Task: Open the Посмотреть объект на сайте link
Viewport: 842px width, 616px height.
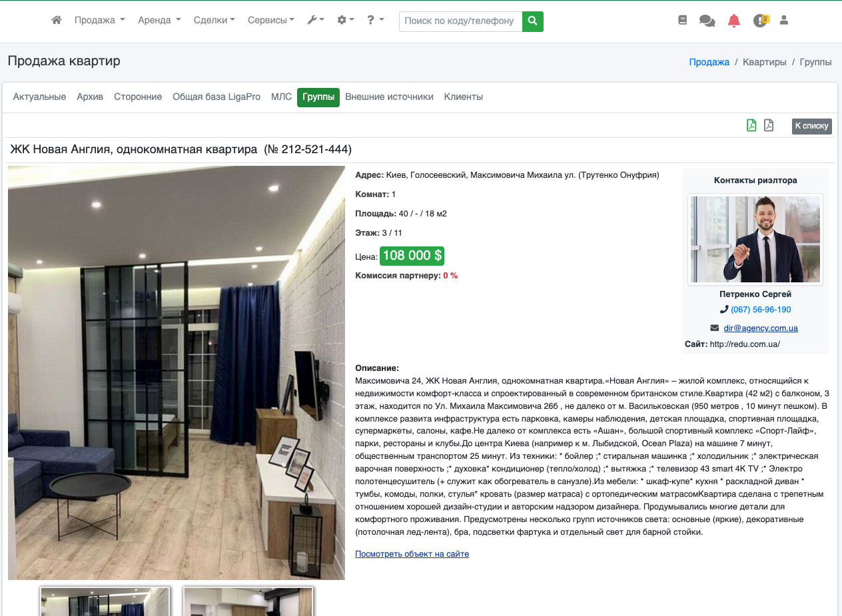Action: coord(412,554)
